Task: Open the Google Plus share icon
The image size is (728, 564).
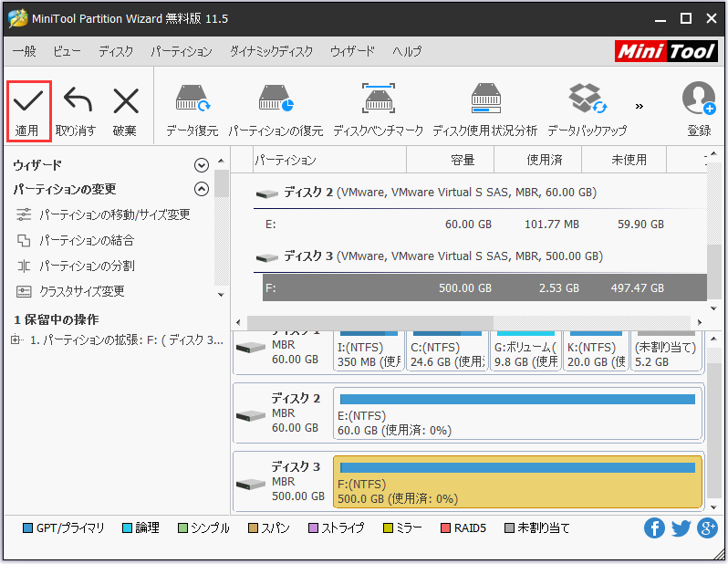Action: click(707, 528)
